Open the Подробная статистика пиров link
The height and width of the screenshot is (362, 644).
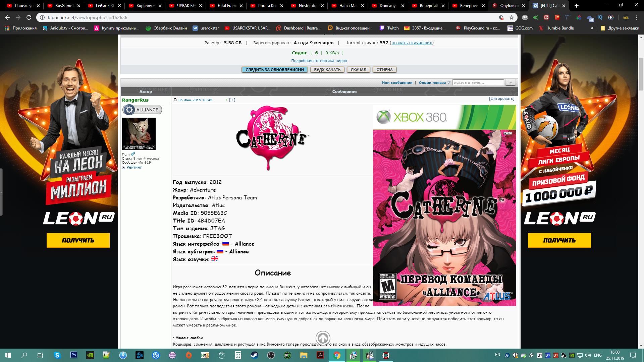[x=319, y=61]
